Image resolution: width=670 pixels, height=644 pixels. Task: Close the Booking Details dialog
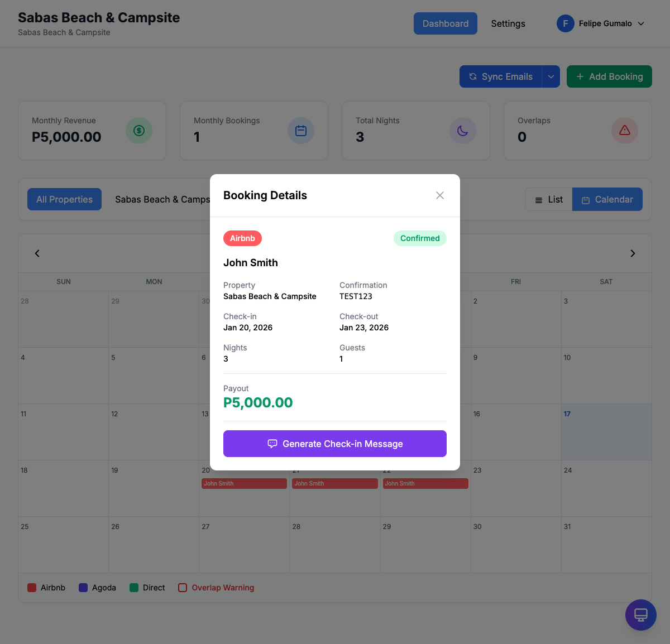click(x=440, y=195)
